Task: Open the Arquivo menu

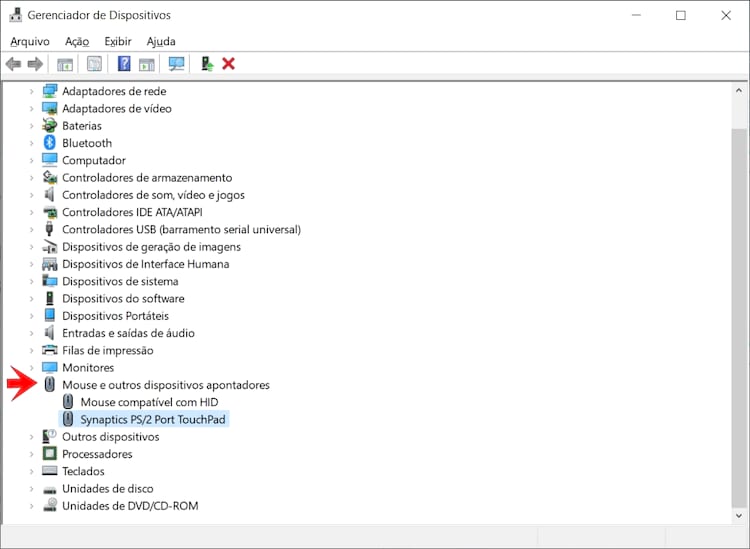Action: pos(30,42)
